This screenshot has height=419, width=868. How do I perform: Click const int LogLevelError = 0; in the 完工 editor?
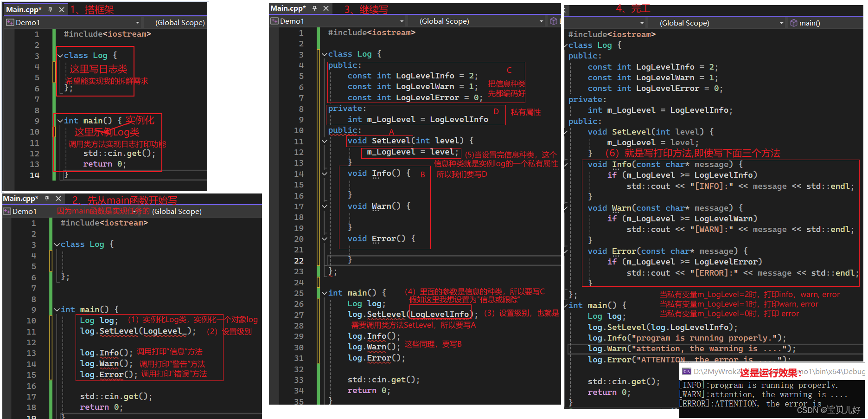click(x=655, y=89)
